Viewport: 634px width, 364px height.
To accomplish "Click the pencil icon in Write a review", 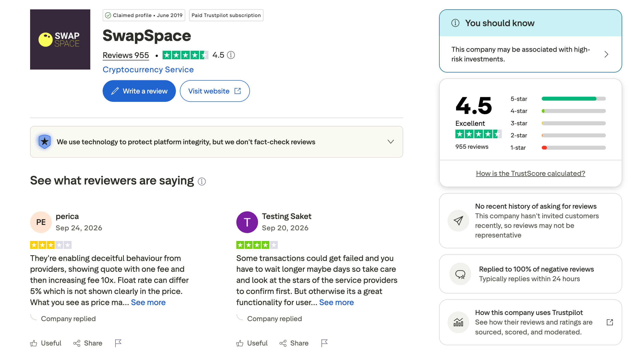I will coord(115,91).
